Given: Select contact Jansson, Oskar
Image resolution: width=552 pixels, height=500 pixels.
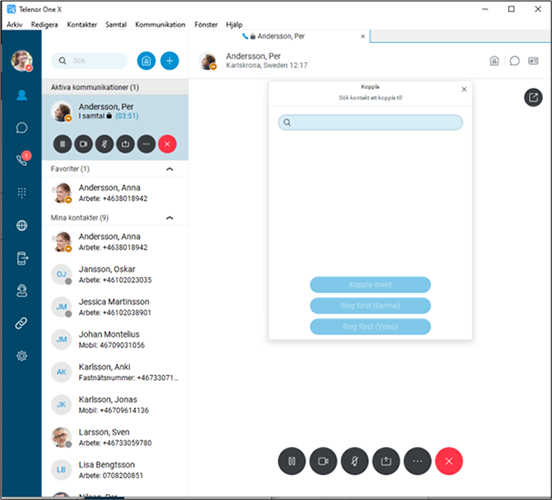Looking at the screenshot, I should [115, 274].
